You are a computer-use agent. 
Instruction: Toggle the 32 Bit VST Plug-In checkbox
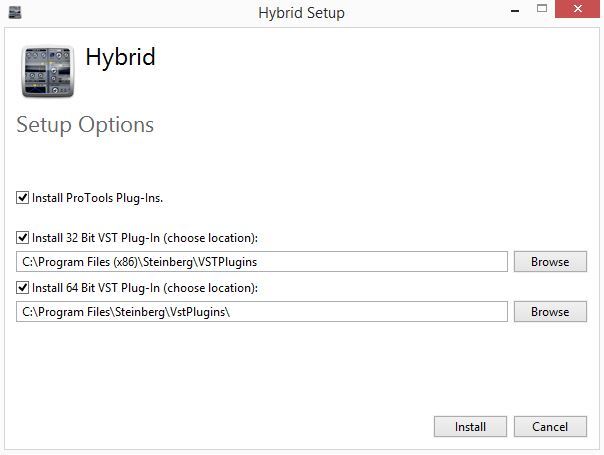coord(23,238)
